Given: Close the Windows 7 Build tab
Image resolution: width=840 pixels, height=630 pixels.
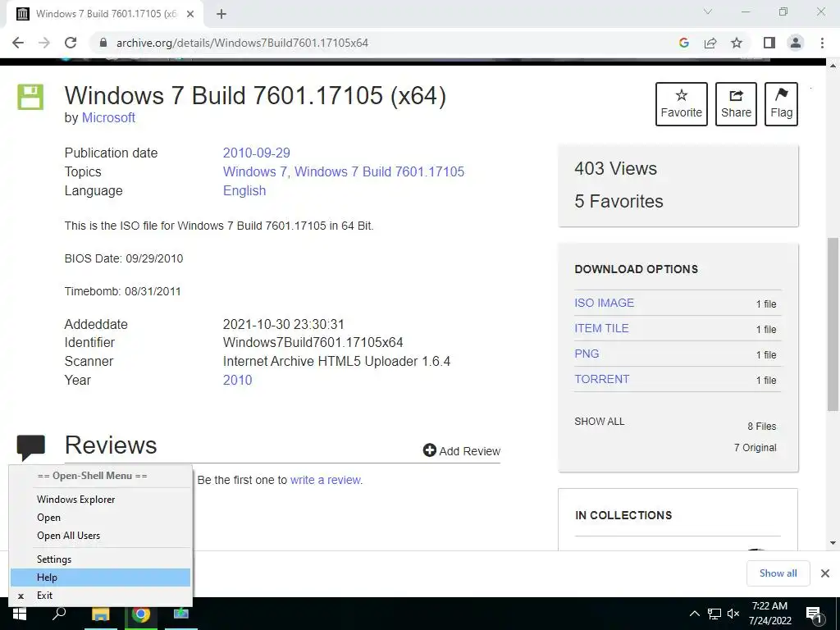Looking at the screenshot, I should point(190,14).
